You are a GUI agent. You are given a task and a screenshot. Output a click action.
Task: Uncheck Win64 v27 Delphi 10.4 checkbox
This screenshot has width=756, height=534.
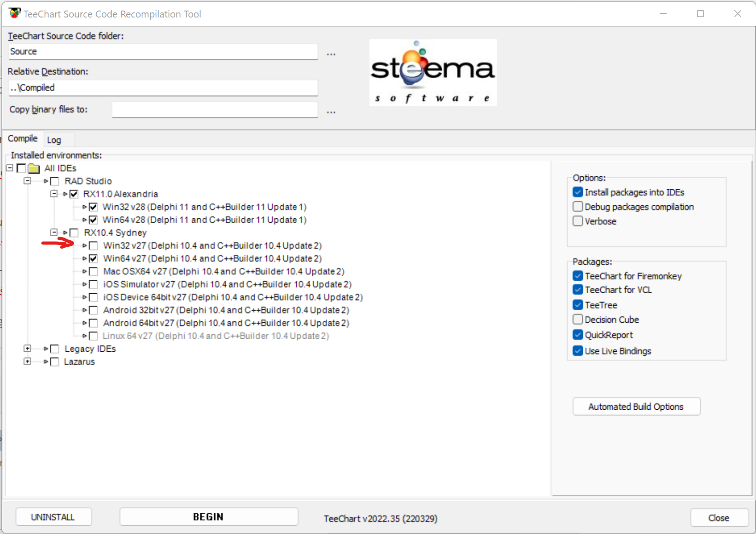94,258
